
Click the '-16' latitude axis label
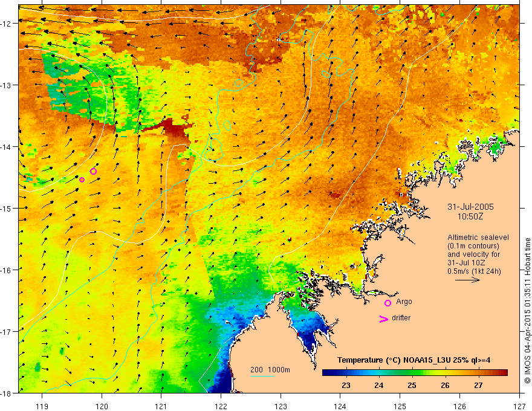7,270
